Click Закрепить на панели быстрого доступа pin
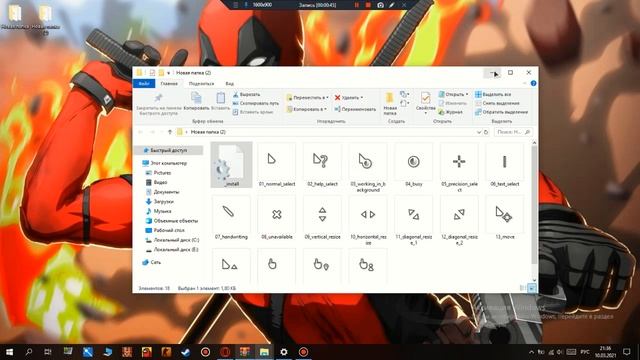The width and height of the screenshot is (640, 360). click(x=158, y=104)
